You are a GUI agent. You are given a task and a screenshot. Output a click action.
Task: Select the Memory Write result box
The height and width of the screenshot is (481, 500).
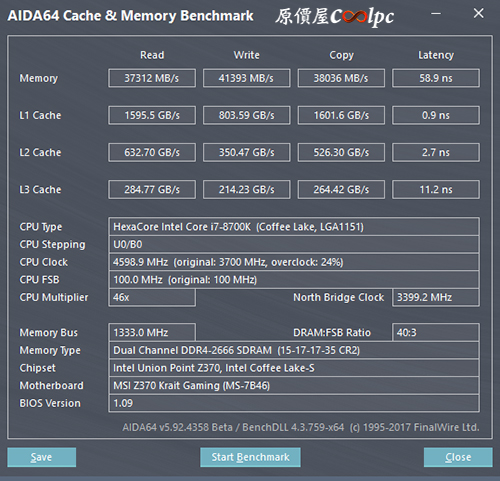(247, 78)
